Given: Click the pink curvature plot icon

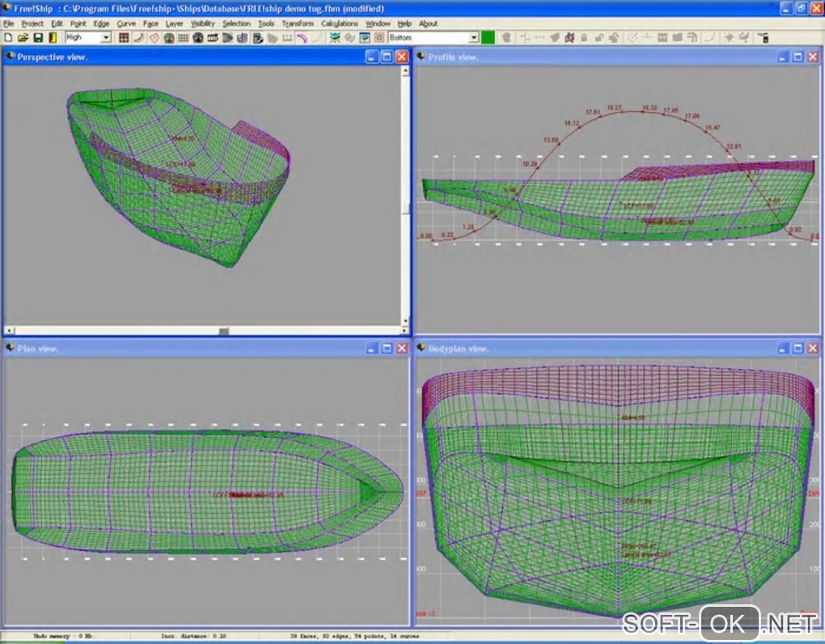Looking at the screenshot, I should [302, 37].
